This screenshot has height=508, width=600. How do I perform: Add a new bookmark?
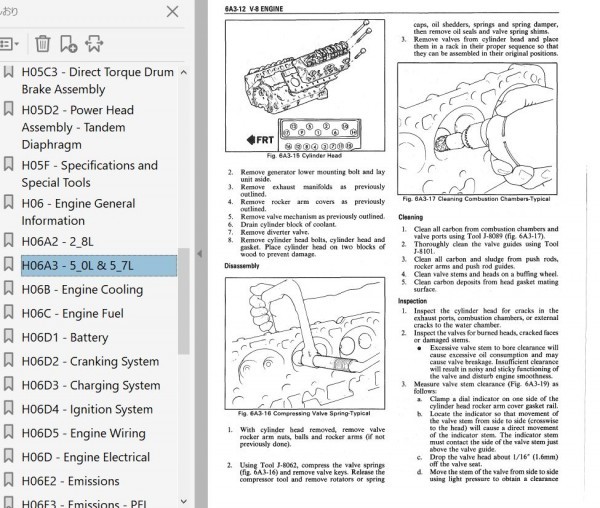tap(68, 44)
